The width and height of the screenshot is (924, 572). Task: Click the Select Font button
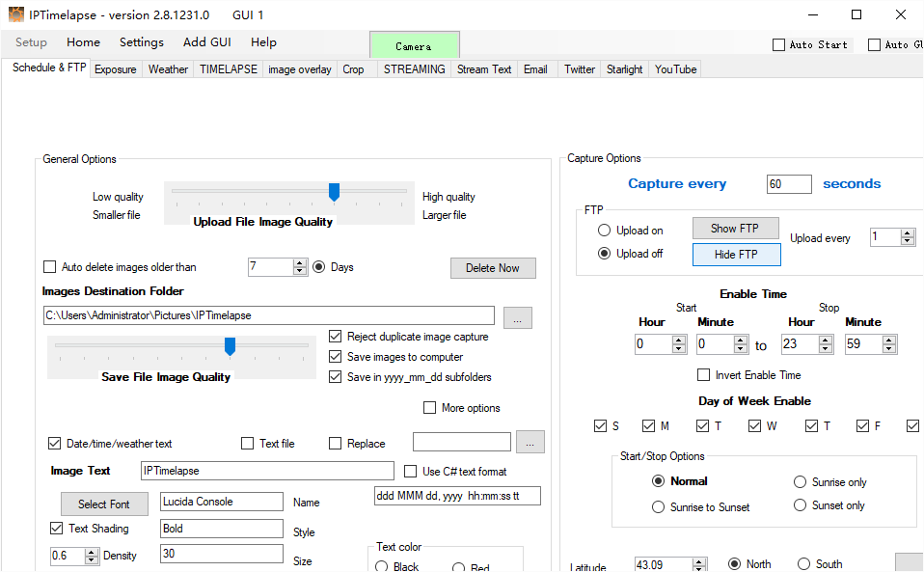[x=104, y=504]
